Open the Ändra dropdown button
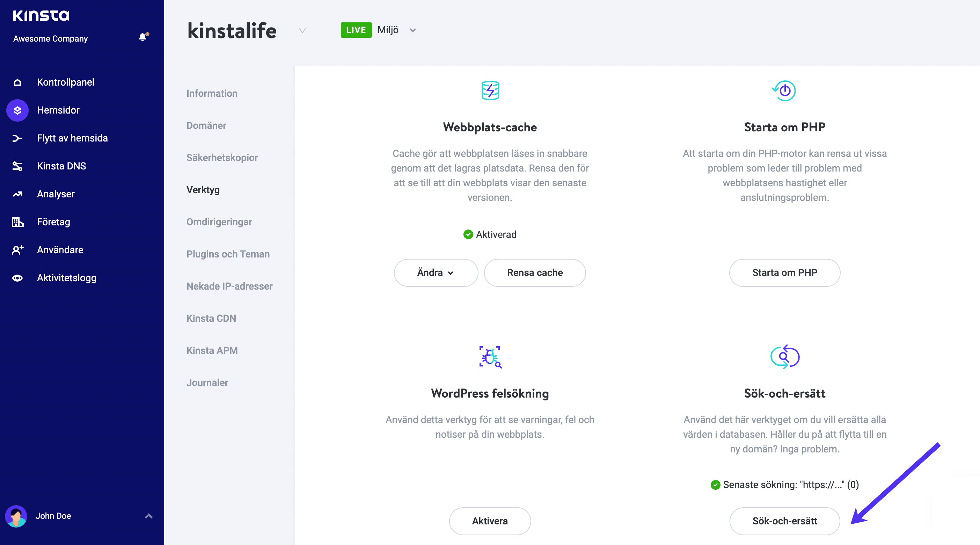This screenshot has height=545, width=980. [436, 273]
